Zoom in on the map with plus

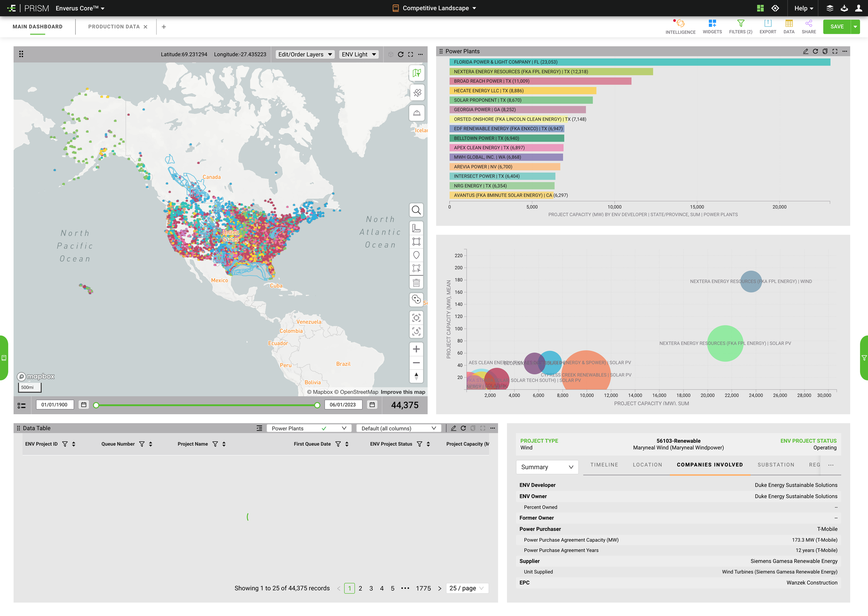(416, 349)
